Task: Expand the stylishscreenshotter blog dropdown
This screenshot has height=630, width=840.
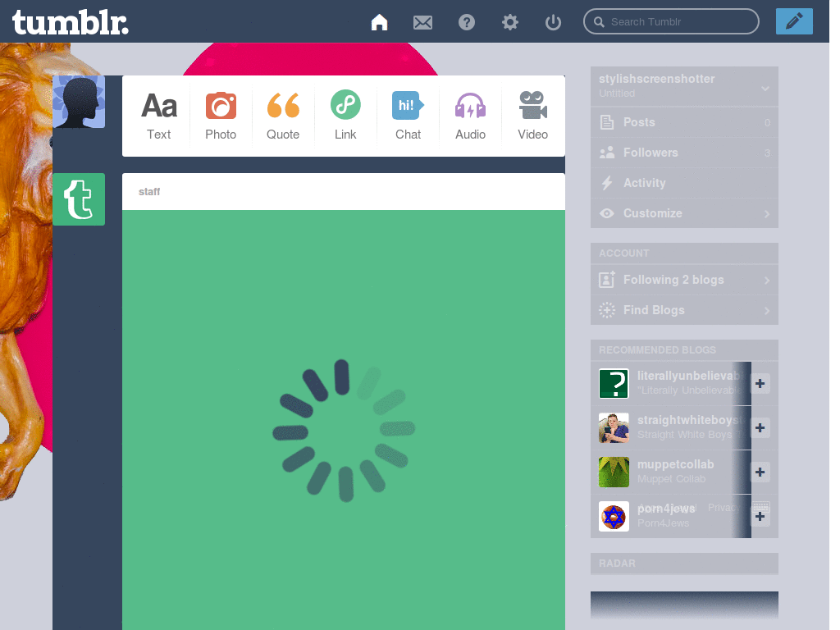Action: (765, 89)
